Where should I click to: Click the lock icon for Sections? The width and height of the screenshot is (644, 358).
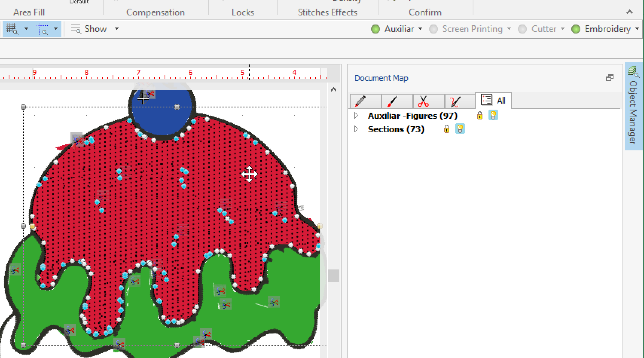(x=446, y=129)
